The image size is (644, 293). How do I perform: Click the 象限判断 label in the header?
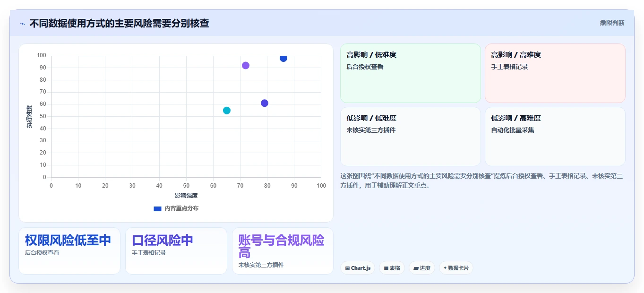(612, 23)
